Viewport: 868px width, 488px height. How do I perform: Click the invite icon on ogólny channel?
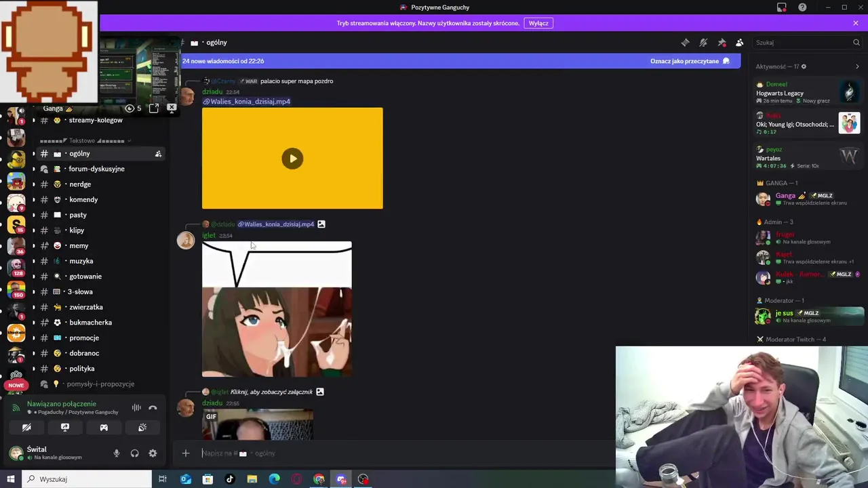(158, 154)
